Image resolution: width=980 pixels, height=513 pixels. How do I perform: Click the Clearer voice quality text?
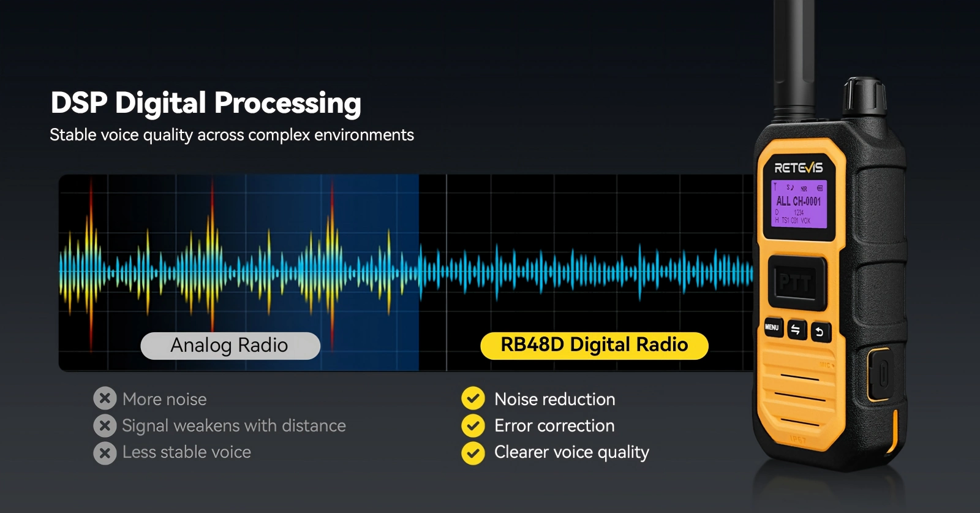[x=571, y=452]
